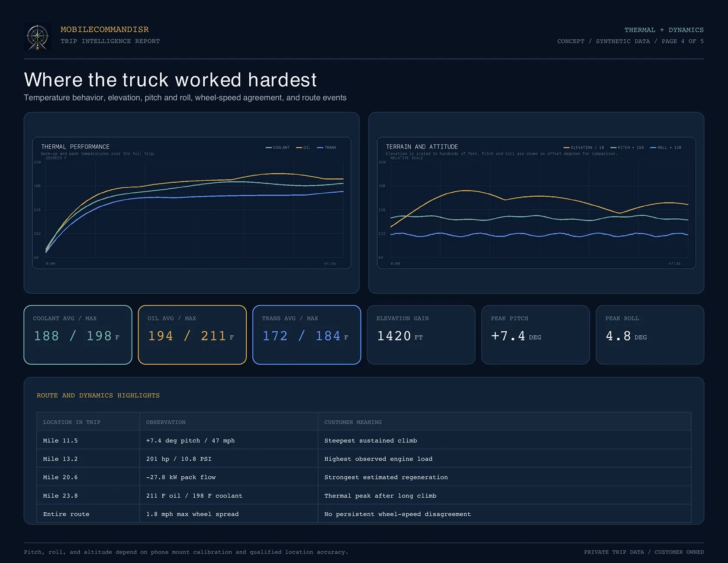Select the TRANS legend entry
This screenshot has height=563, width=728.
(x=327, y=148)
